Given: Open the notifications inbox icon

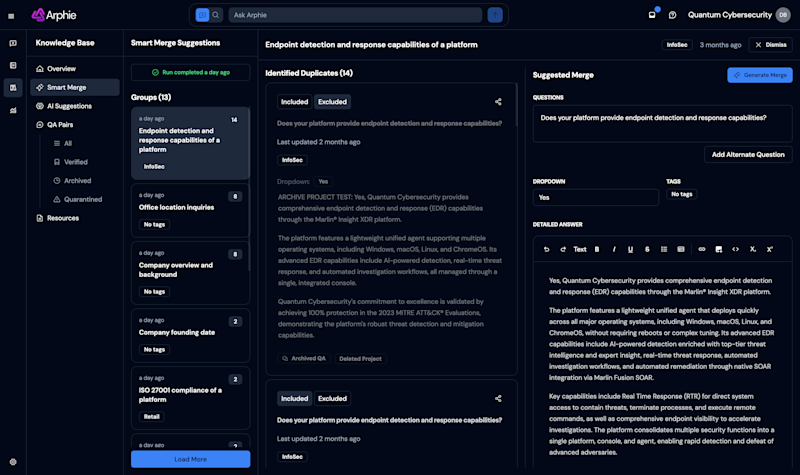Looking at the screenshot, I should [x=652, y=15].
